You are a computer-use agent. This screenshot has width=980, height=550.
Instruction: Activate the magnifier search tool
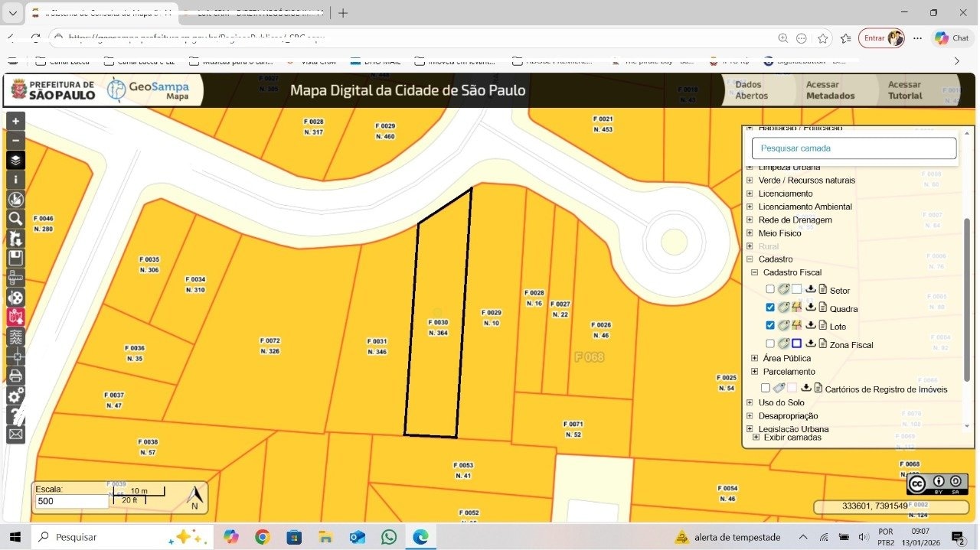point(15,219)
